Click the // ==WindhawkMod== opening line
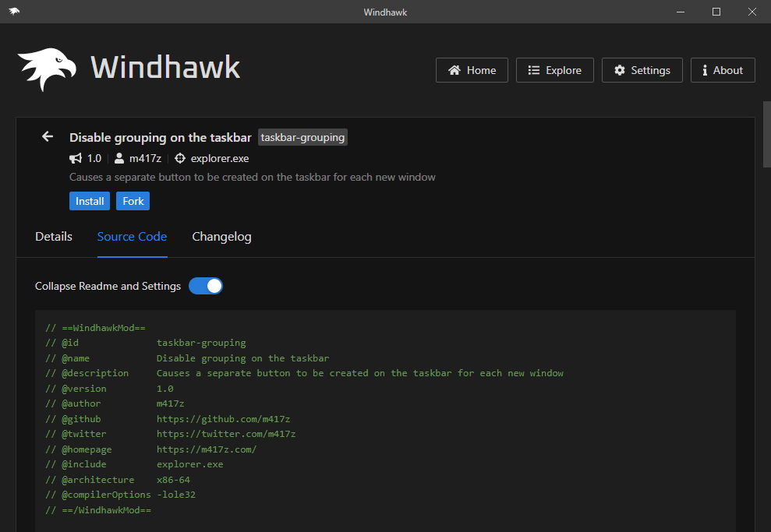The width and height of the screenshot is (771, 532). [95, 328]
